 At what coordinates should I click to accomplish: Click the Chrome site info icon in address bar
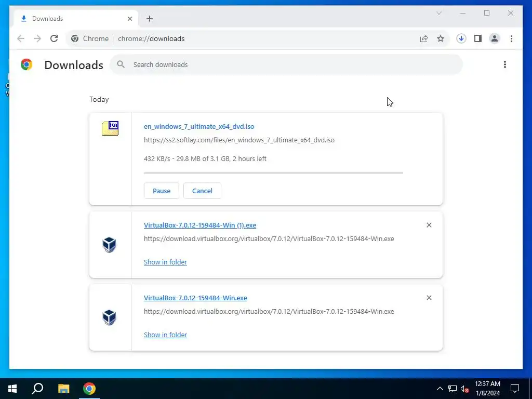pyautogui.click(x=75, y=38)
